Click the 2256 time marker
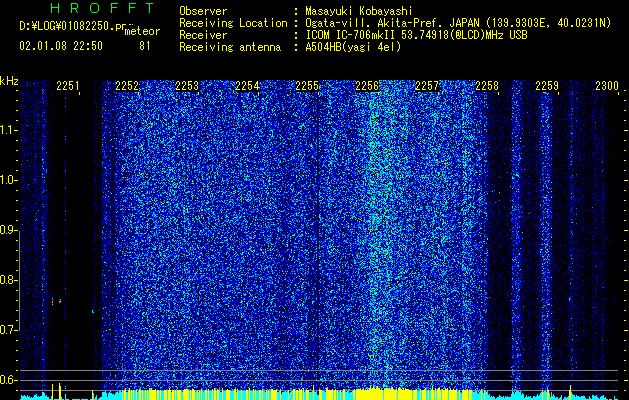Image resolution: width=629 pixels, height=400 pixels. 367,86
